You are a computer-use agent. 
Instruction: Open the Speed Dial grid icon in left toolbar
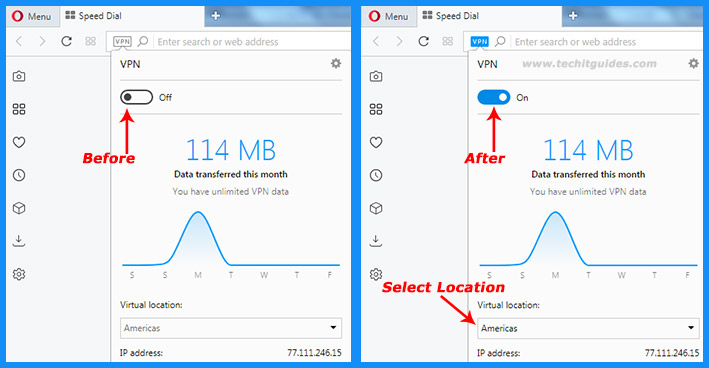tap(90, 42)
